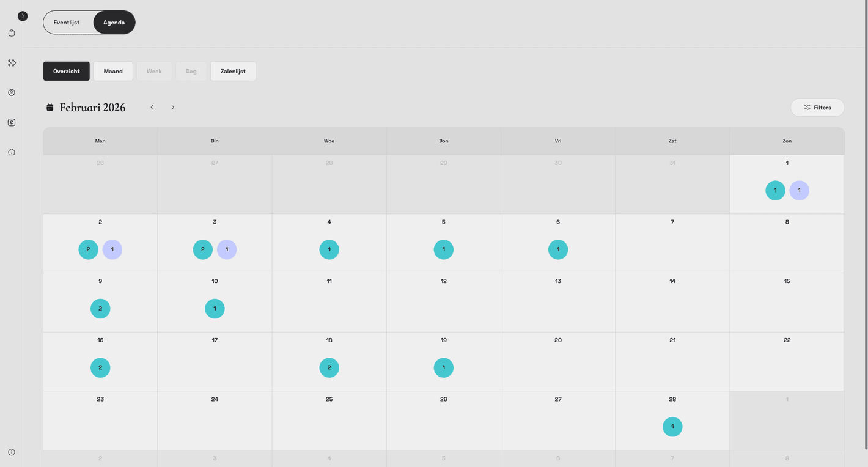Screen dimensions: 868x467
Task: Click the Don weekday column header
Action: click(x=444, y=141)
